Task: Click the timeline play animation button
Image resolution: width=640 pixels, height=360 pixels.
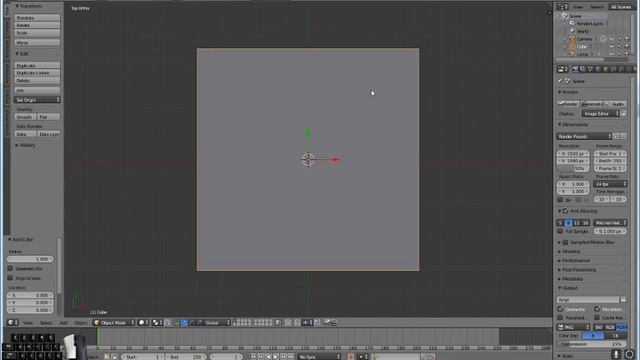Action: (x=276, y=357)
